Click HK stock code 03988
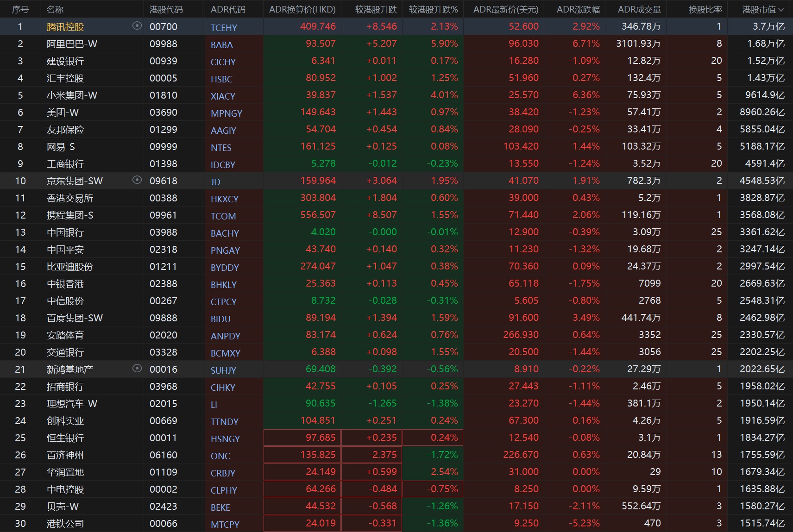Image resolution: width=793 pixels, height=532 pixels. (164, 232)
